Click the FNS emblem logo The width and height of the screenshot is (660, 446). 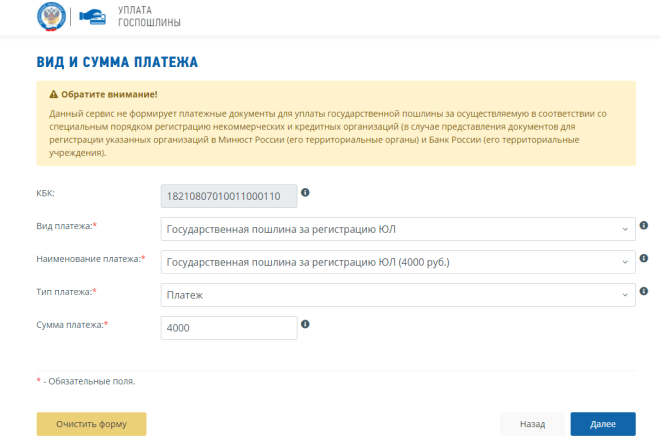pyautogui.click(x=50, y=17)
